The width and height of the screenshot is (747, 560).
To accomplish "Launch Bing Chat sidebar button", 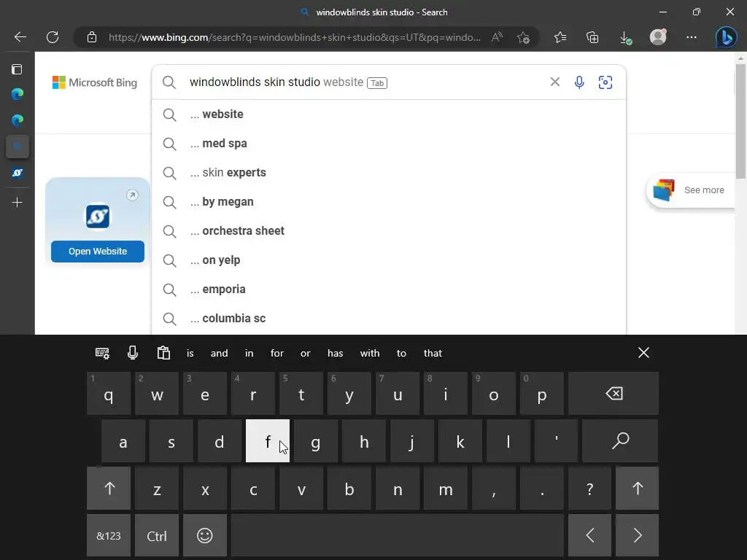I will point(726,37).
